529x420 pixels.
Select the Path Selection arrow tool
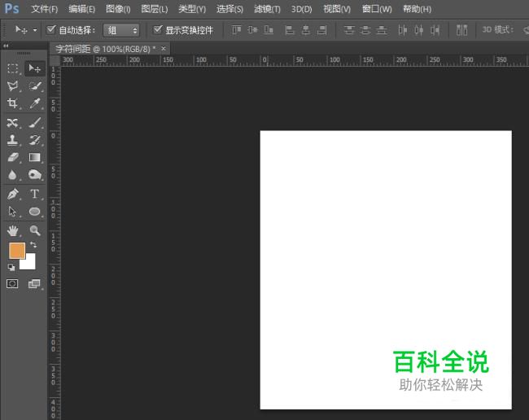click(13, 212)
